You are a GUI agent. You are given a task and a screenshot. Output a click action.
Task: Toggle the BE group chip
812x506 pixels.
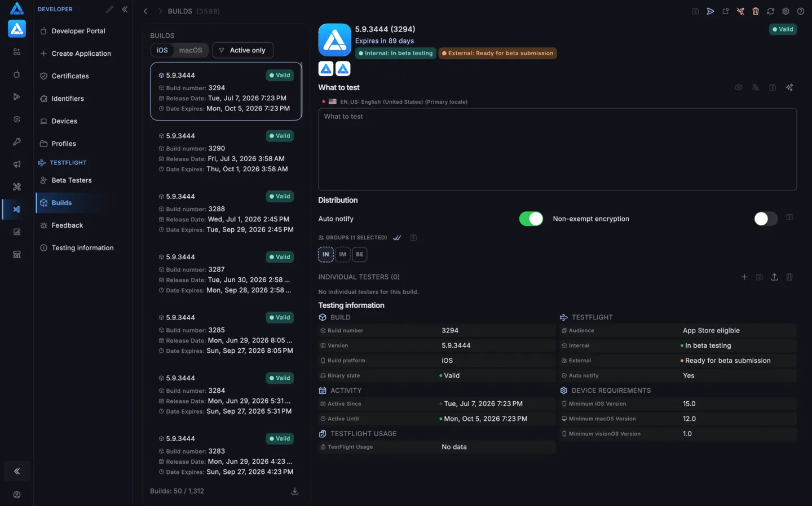tap(360, 255)
